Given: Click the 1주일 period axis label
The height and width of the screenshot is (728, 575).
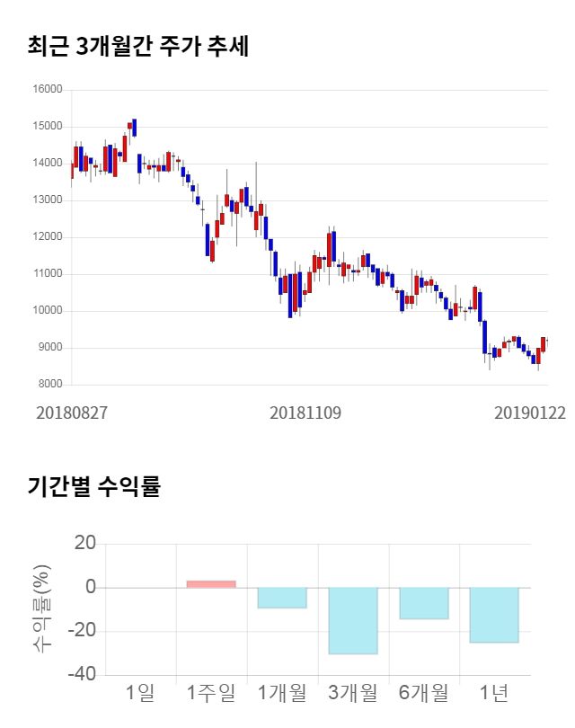Looking at the screenshot, I should pyautogui.click(x=211, y=692).
